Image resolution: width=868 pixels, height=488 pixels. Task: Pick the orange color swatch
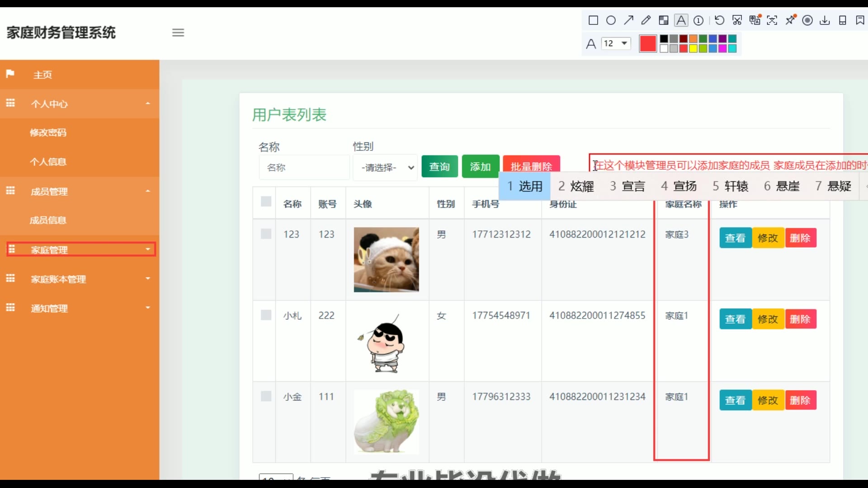(x=693, y=39)
